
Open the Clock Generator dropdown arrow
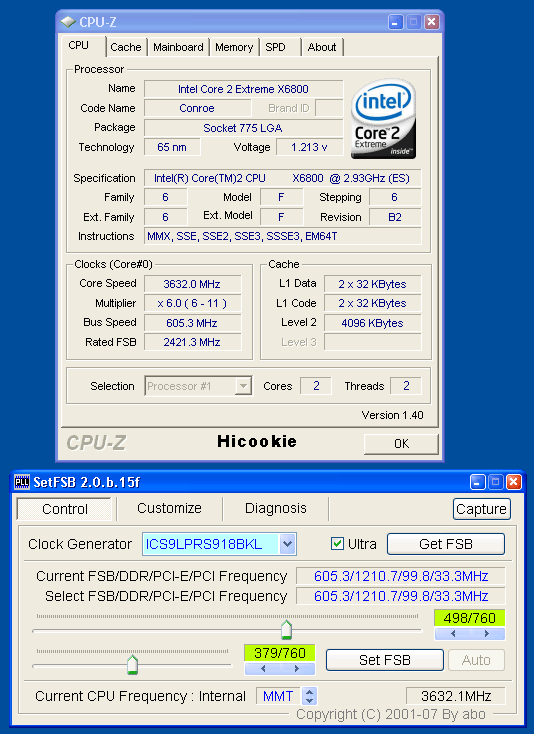click(x=287, y=544)
